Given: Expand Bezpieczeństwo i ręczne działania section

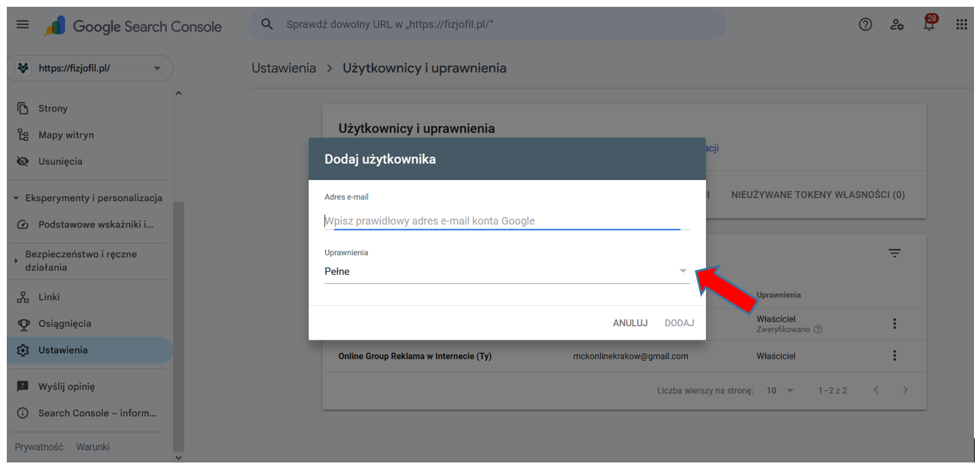Looking at the screenshot, I should click(17, 261).
